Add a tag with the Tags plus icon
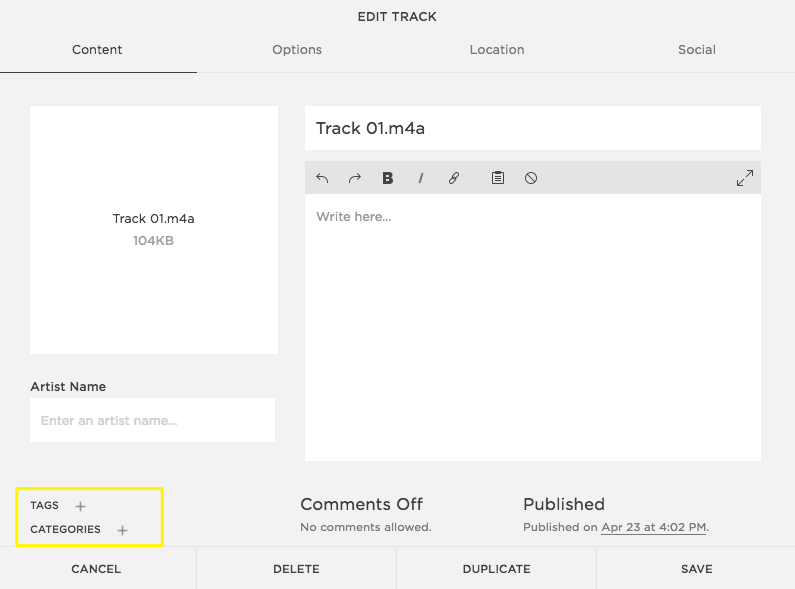Image resolution: width=795 pixels, height=589 pixels. pos(81,506)
